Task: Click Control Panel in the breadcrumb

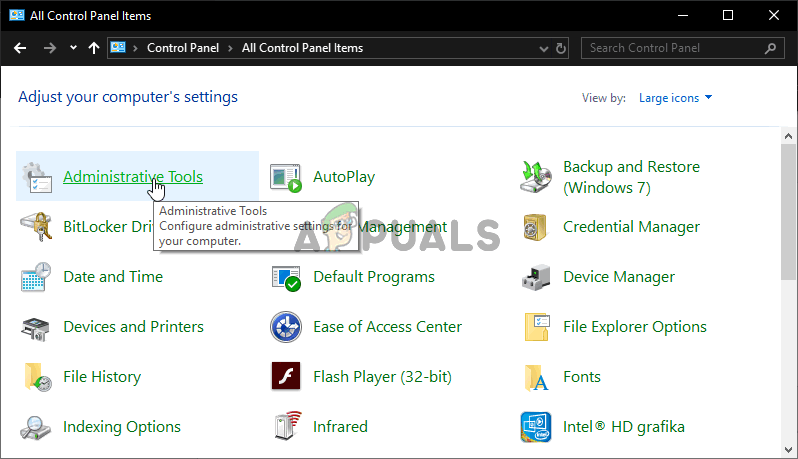Action: click(x=183, y=48)
